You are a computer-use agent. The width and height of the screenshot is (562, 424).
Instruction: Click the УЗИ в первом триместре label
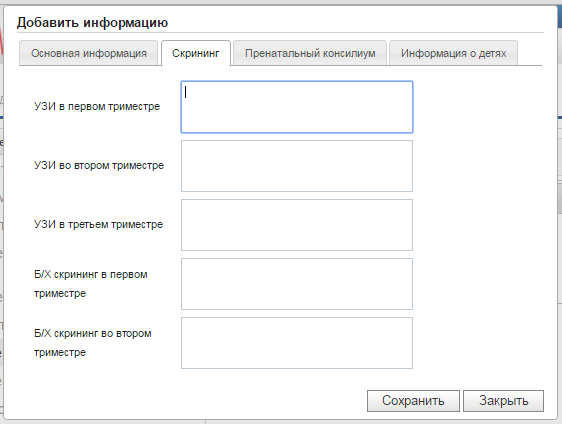click(97, 106)
